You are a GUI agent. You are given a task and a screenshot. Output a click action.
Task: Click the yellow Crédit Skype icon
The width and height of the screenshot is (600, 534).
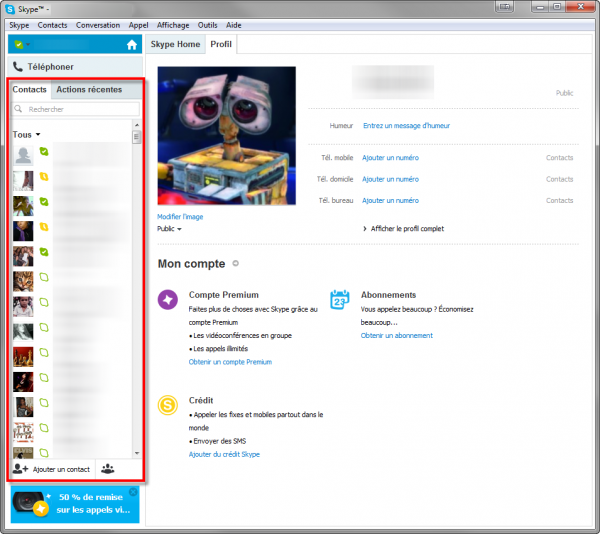[168, 405]
